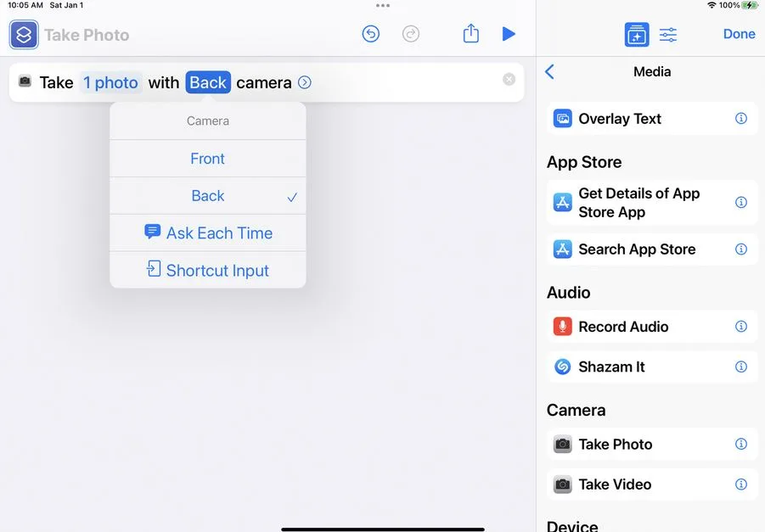Screen dimensions: 765x532
Task: Click the battery status icon
Action: (x=750, y=5)
